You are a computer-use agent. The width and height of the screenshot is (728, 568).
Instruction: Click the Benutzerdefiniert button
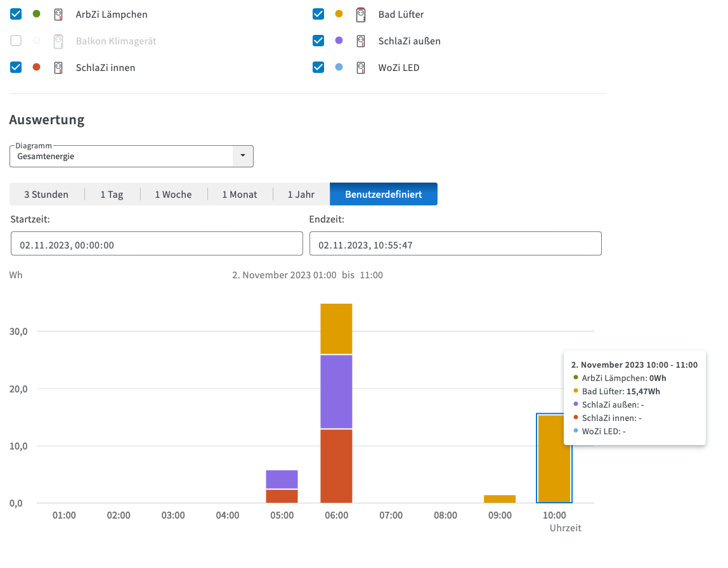383,195
